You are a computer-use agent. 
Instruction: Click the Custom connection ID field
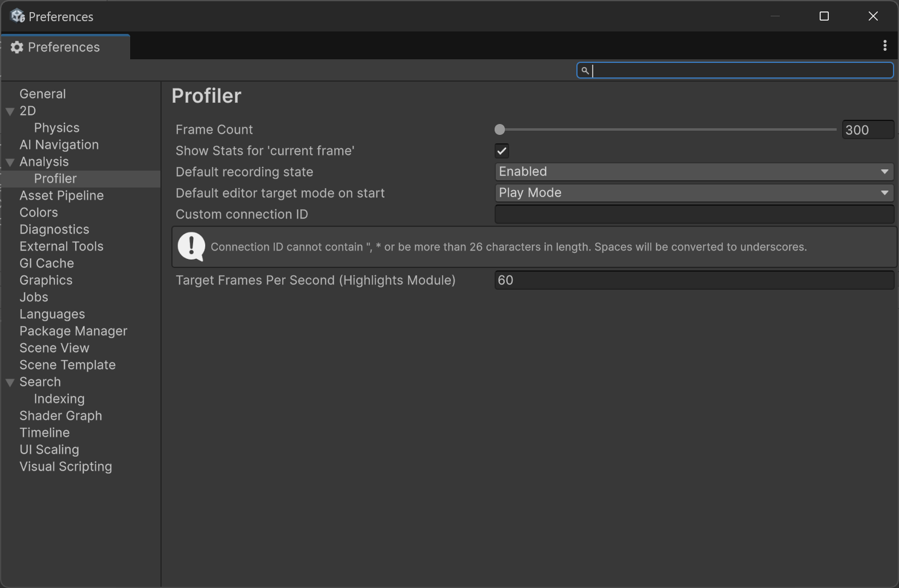click(x=694, y=214)
